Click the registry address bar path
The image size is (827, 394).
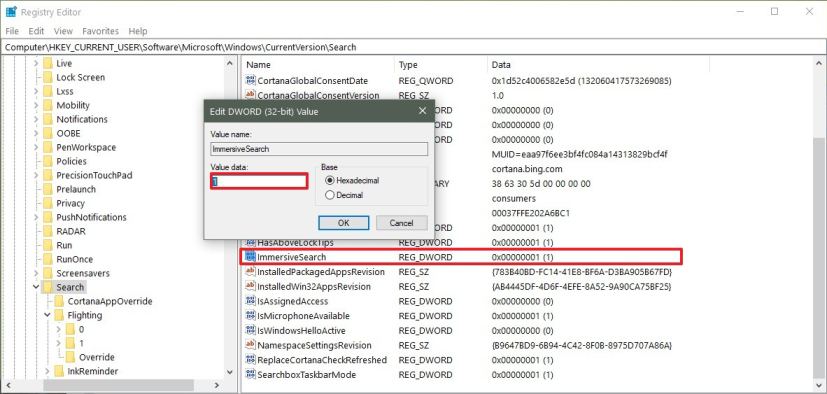[180, 47]
